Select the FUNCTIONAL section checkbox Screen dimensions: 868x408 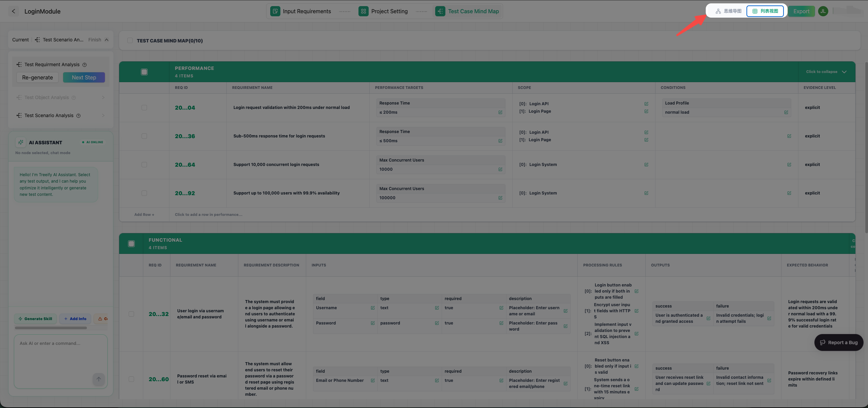131,243
